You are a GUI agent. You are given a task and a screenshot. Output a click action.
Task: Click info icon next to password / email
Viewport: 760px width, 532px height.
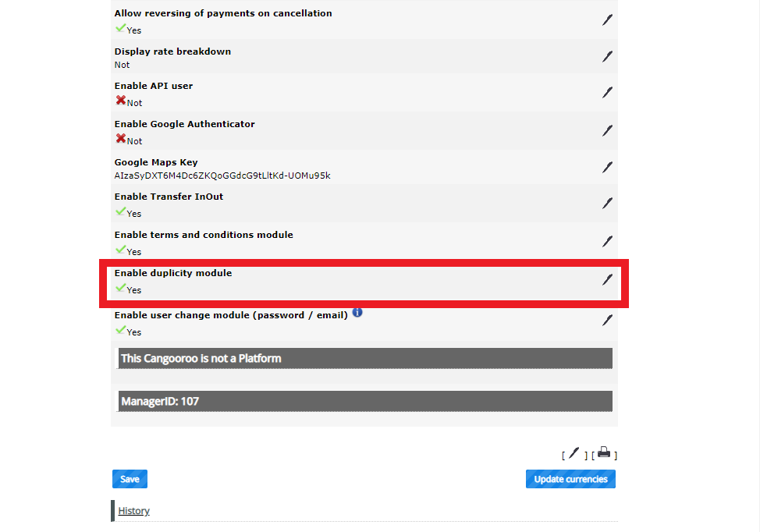pyautogui.click(x=357, y=313)
